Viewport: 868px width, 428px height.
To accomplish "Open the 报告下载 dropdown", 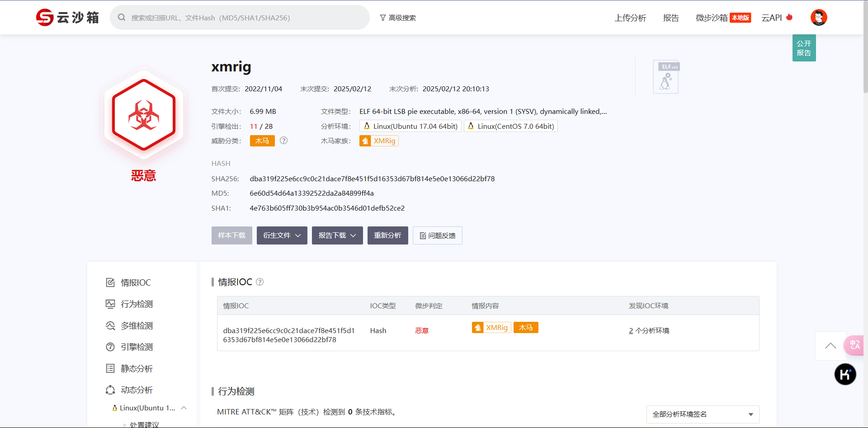I will click(337, 235).
